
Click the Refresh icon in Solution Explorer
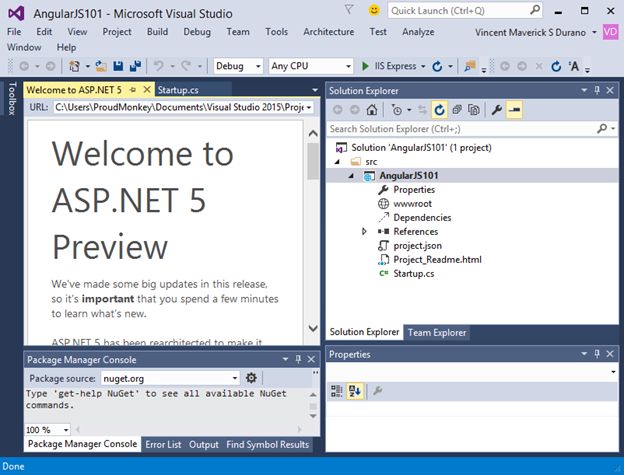point(439,110)
